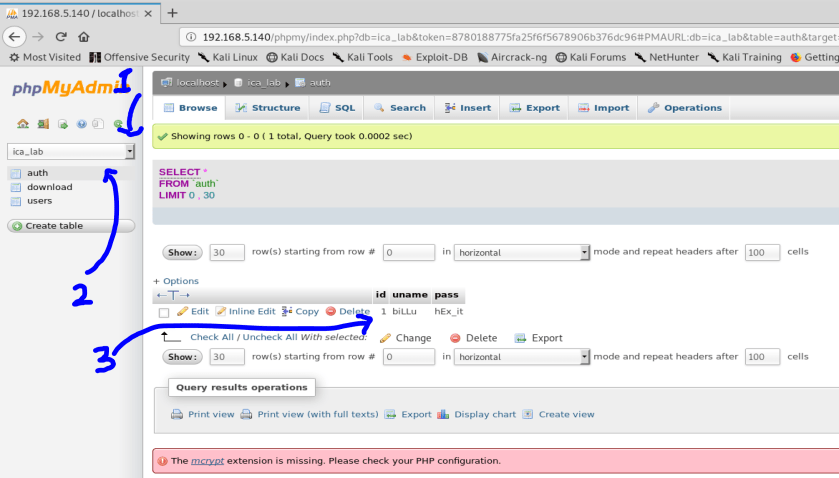This screenshot has width=839, height=478.
Task: Click the top Show button
Action: tap(182, 253)
